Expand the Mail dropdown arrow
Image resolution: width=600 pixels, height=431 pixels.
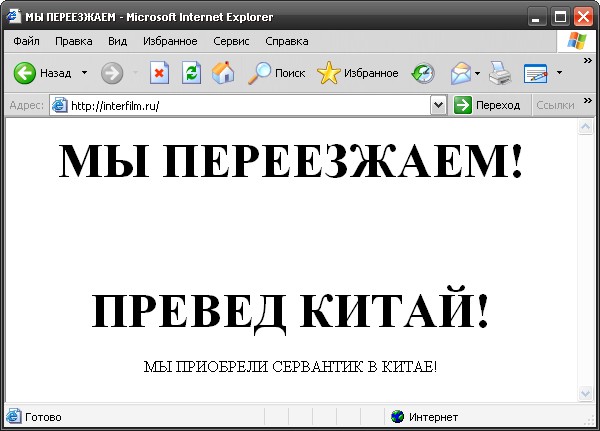pyautogui.click(x=477, y=73)
